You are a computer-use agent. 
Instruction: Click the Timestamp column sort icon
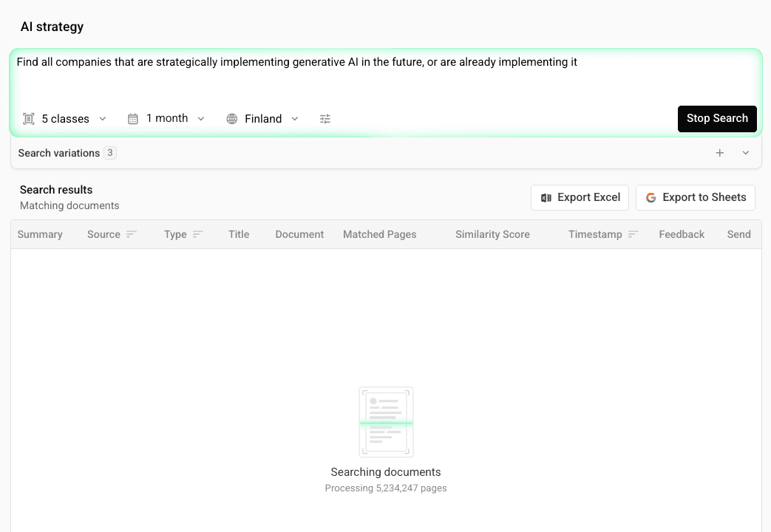[634, 234]
